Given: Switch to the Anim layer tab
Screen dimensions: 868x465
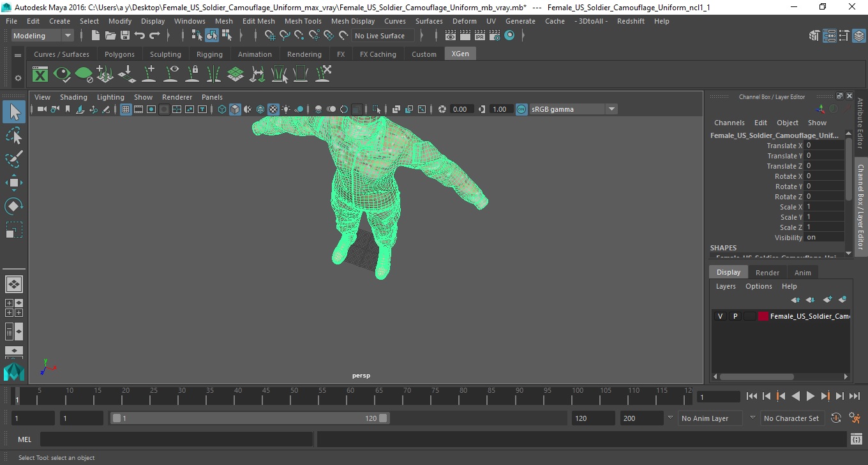Looking at the screenshot, I should click(x=802, y=273).
